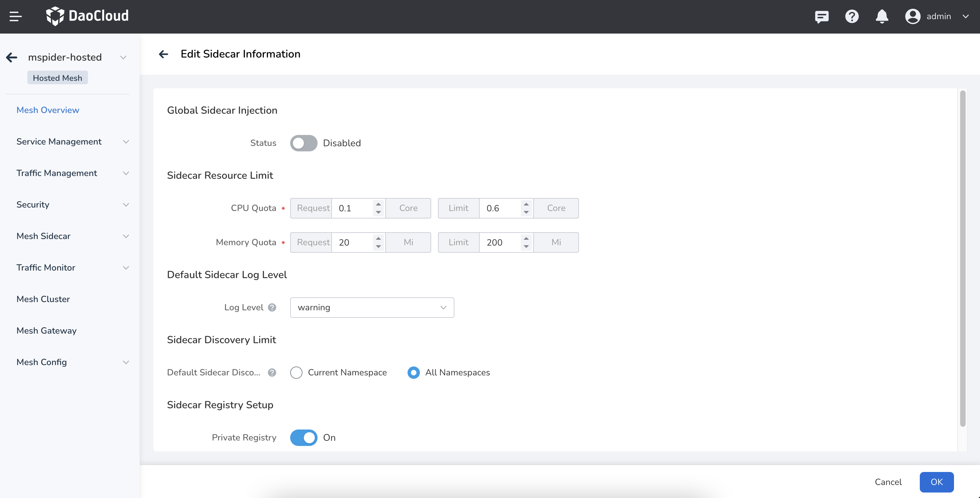Image resolution: width=980 pixels, height=498 pixels.
Task: Go to Mesh Overview
Action: tap(48, 110)
